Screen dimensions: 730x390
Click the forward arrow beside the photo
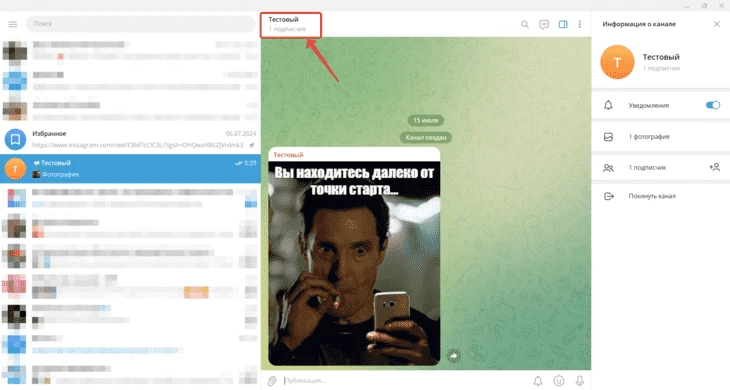[453, 356]
